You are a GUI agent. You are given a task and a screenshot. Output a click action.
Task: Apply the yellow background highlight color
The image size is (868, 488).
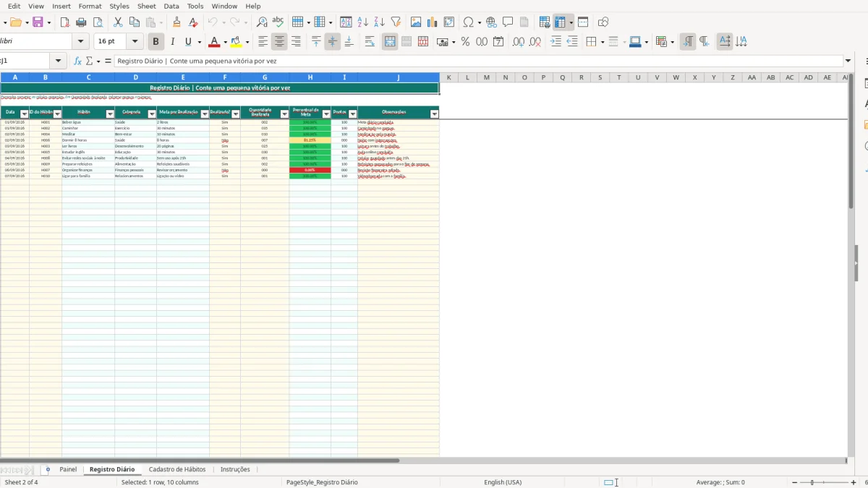click(x=236, y=42)
